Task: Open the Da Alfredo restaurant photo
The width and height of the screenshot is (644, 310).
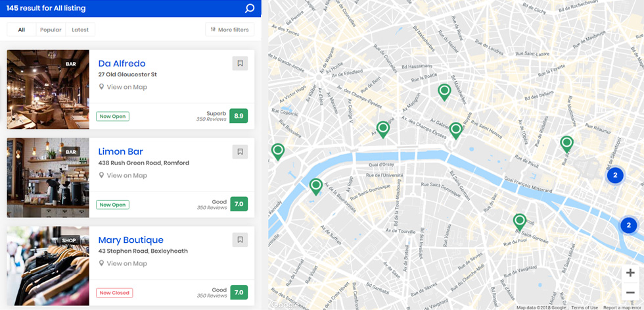Action: 48,90
